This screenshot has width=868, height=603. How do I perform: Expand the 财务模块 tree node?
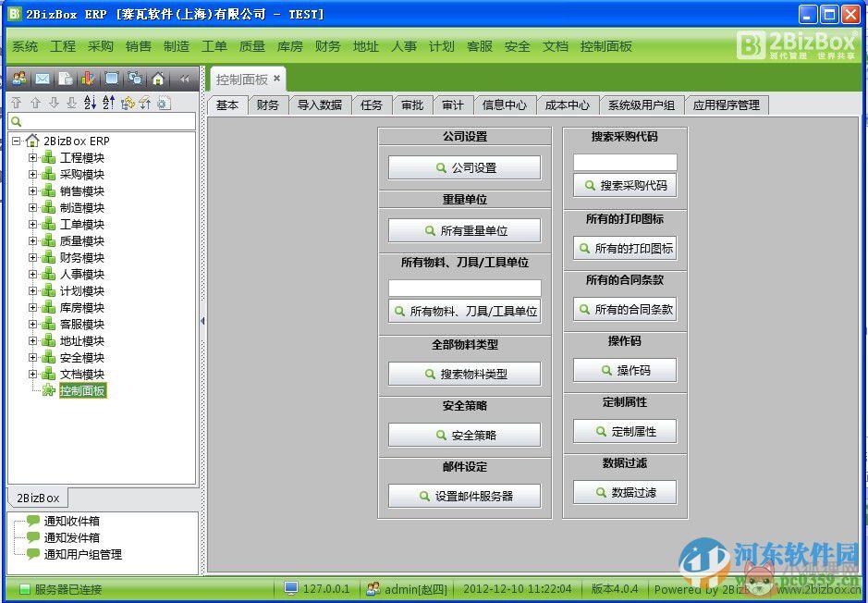(32, 257)
